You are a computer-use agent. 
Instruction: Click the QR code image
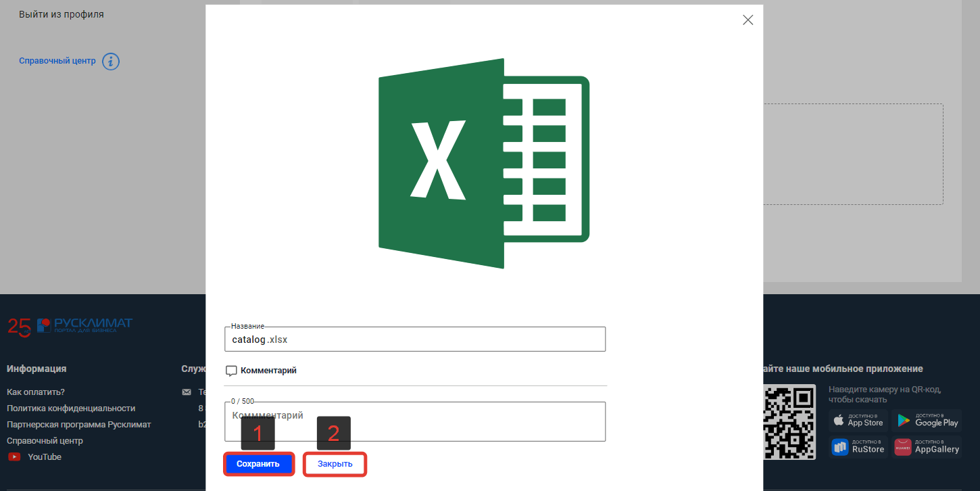[x=789, y=422]
